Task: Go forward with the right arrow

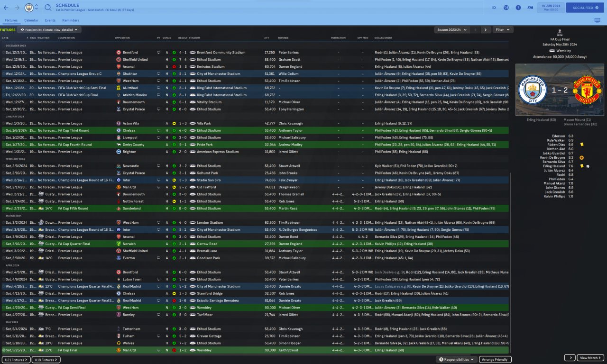Action: tap(18, 8)
